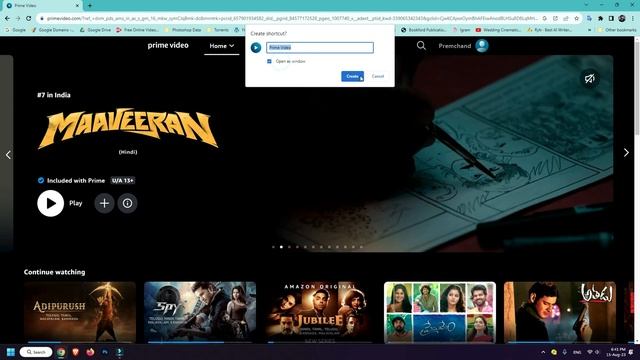Screen dimensions: 640x360
Task: Click the shortcut name input field
Action: 320,47
